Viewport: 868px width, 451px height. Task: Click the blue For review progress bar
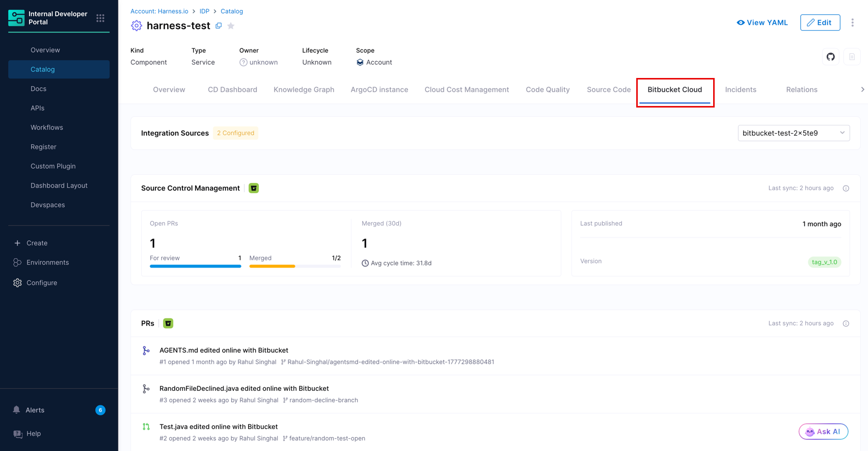point(196,266)
